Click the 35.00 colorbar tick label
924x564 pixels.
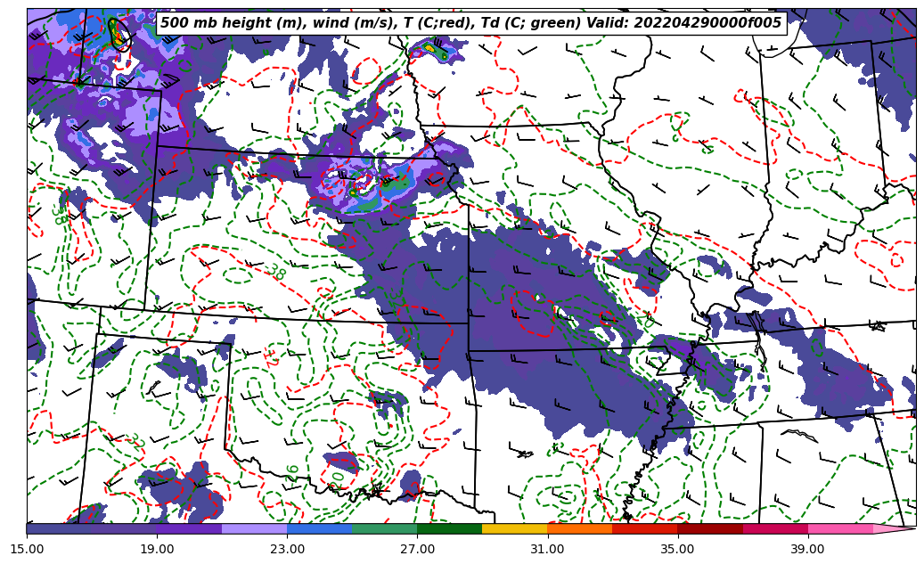[677, 549]
